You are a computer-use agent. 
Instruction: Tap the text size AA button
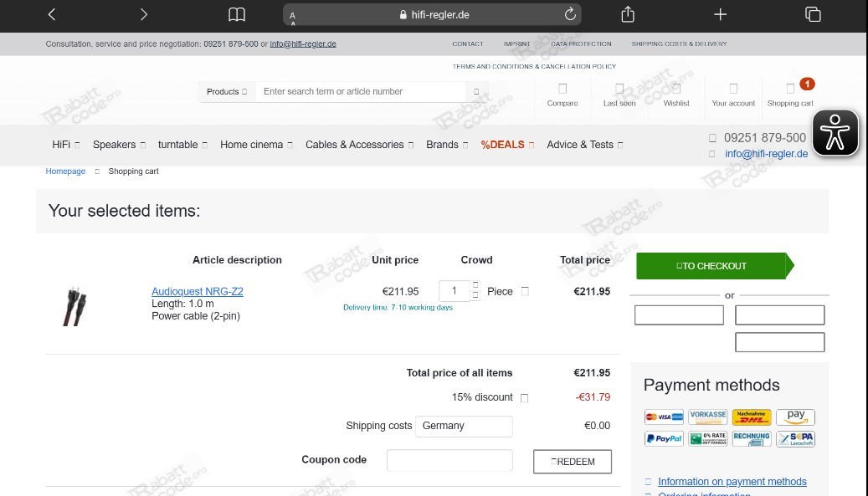[293, 17]
